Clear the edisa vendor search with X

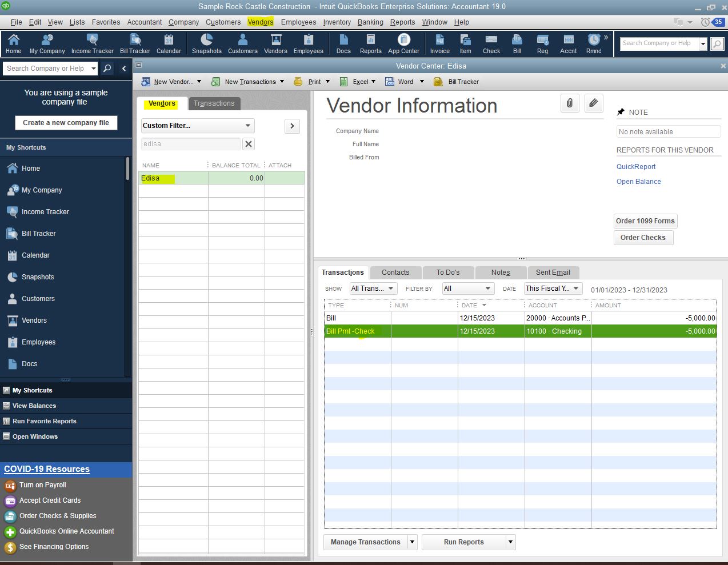point(249,144)
